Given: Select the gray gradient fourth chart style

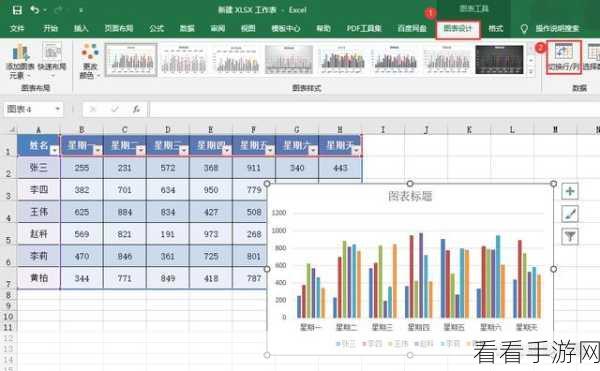Looking at the screenshot, I should pos(289,60).
